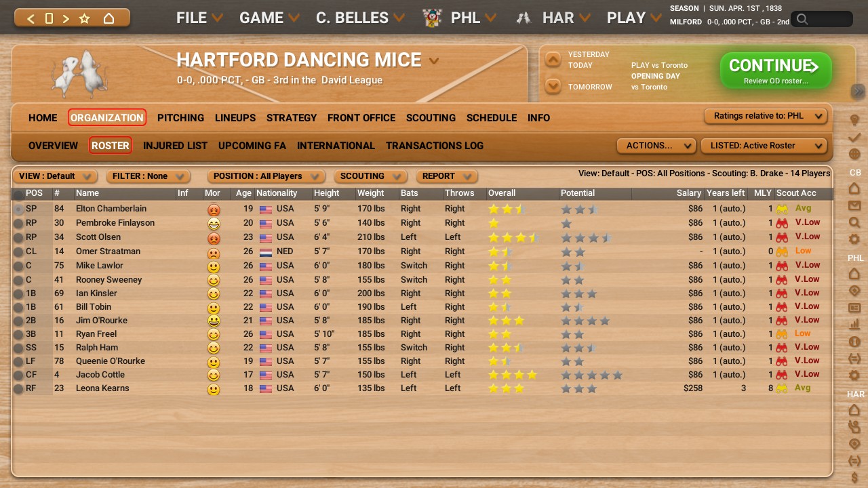The width and height of the screenshot is (868, 488).
Task: Click the gear icon under PHL sidebar
Action: (854, 375)
